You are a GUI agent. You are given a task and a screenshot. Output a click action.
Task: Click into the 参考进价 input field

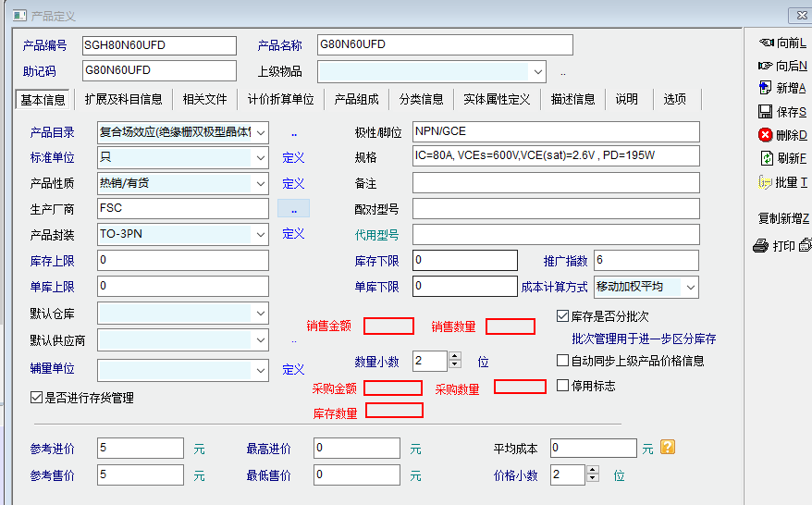point(140,449)
